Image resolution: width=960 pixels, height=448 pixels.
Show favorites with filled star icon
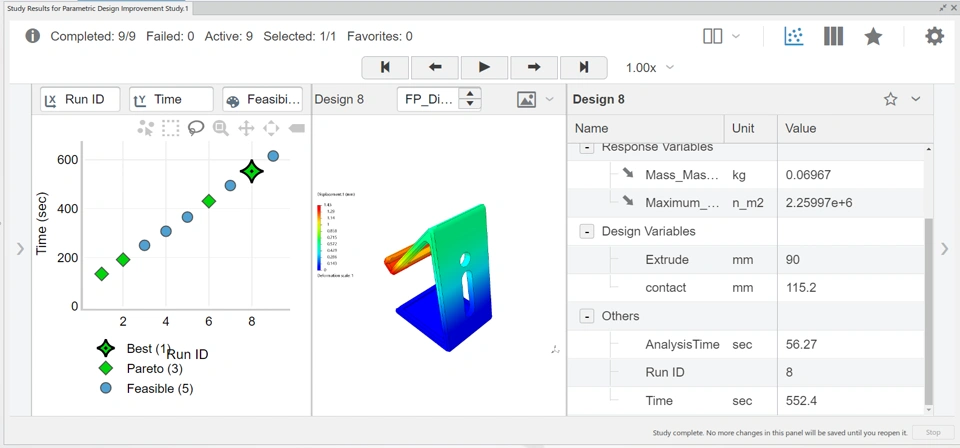tap(873, 37)
